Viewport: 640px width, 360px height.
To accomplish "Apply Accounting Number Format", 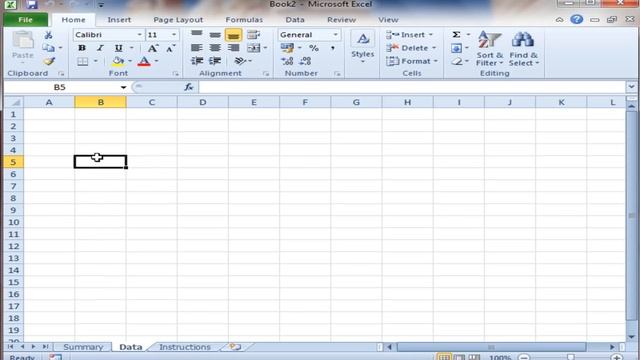I will (x=287, y=48).
